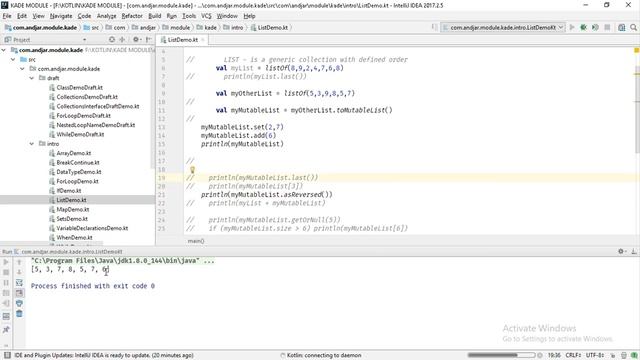Click Collapse All icon in Project panel header

tap(122, 40)
